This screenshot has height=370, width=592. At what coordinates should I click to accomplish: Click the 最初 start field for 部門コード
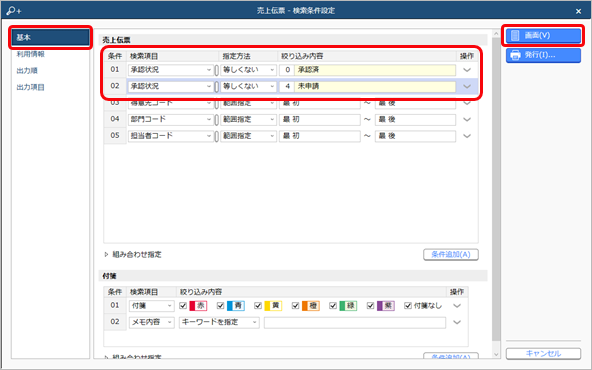pyautogui.click(x=320, y=119)
